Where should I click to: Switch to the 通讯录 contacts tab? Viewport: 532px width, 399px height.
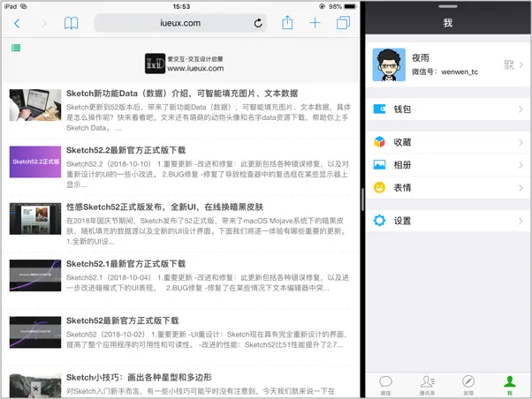[427, 386]
